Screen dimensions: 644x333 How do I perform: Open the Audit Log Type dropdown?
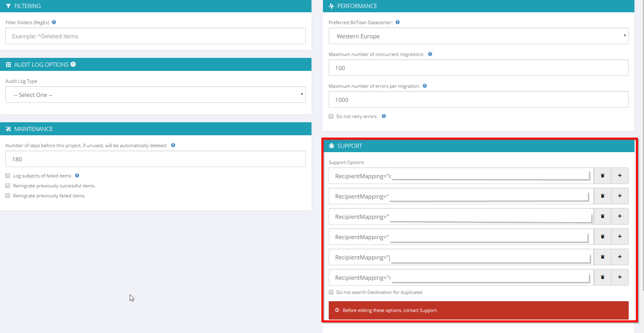coord(155,95)
